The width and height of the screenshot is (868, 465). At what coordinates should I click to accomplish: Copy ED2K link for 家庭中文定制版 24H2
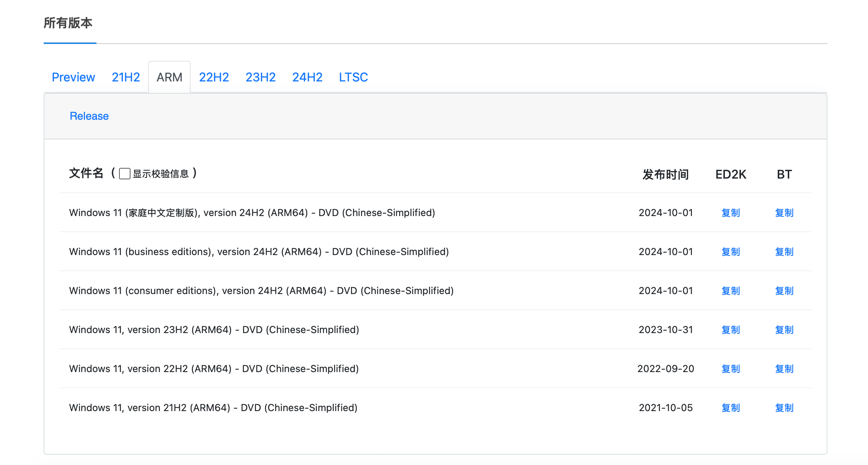[731, 213]
